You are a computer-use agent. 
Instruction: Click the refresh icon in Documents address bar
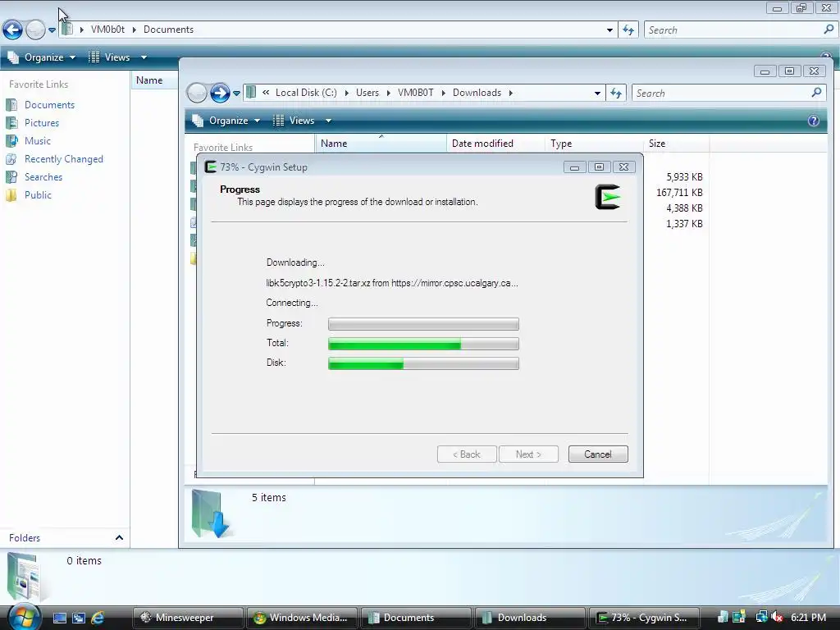tap(628, 30)
